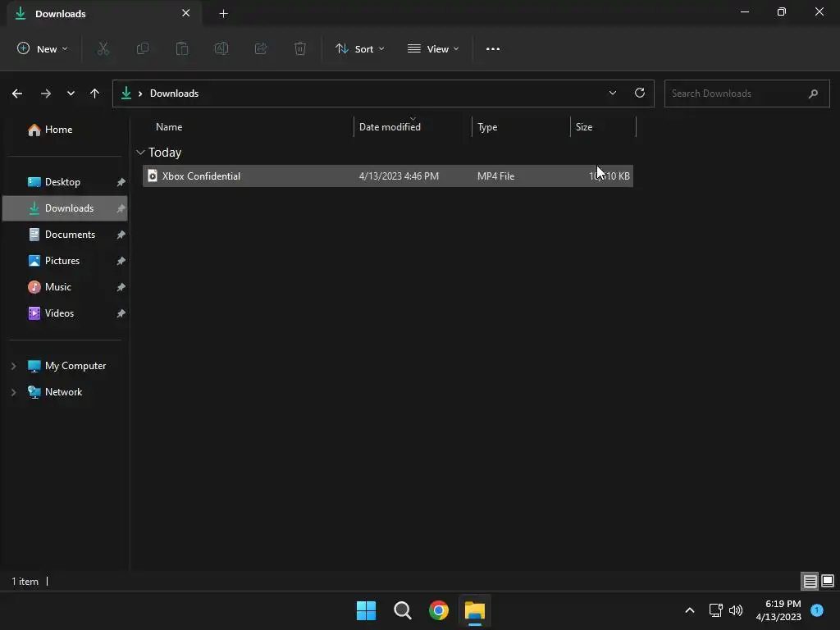Open the Windows Start menu
Screen dimensions: 840x630
pos(367,610)
